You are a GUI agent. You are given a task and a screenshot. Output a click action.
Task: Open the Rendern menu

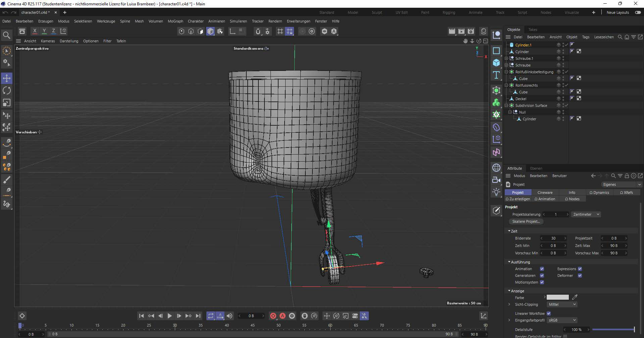[275, 21]
